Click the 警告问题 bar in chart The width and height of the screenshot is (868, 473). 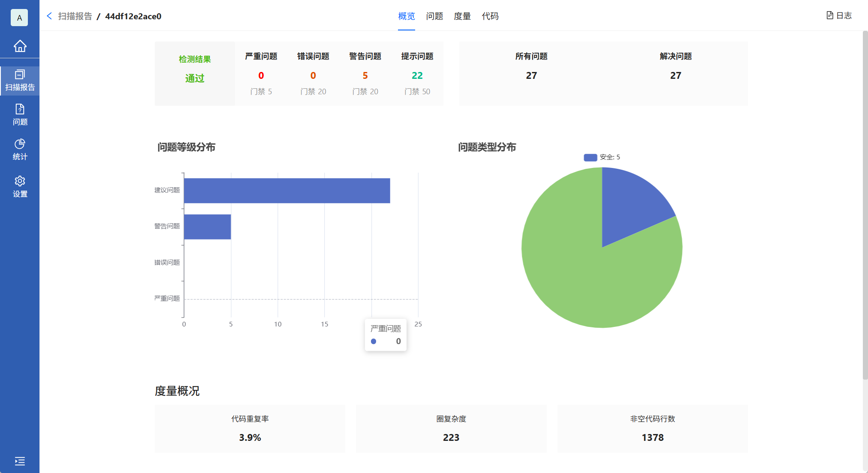click(207, 227)
